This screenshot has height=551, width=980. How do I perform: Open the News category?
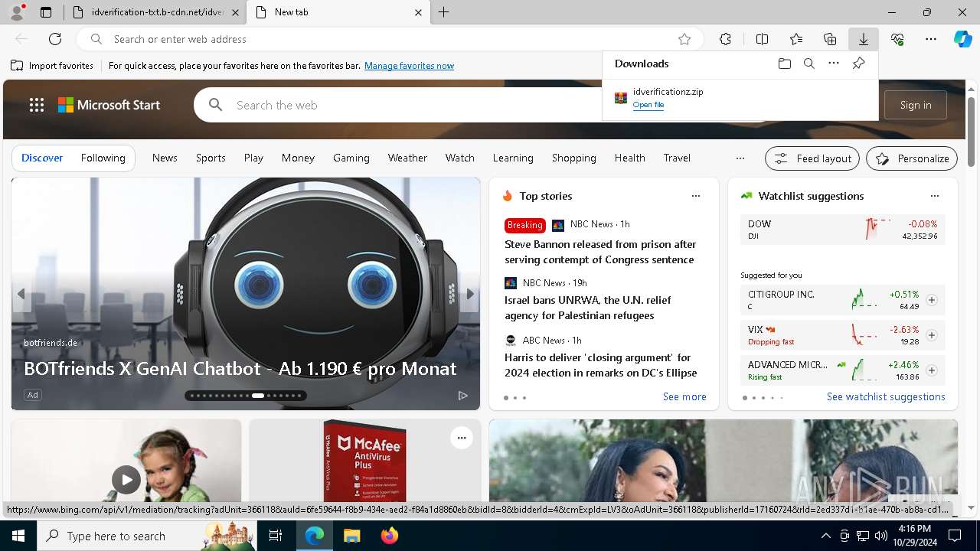coord(165,158)
